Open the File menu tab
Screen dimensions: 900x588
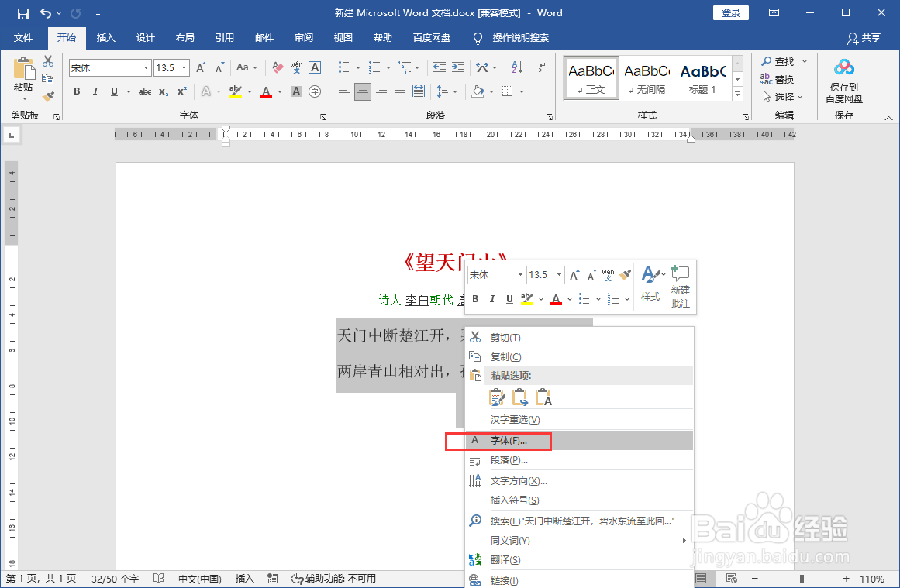click(x=23, y=38)
